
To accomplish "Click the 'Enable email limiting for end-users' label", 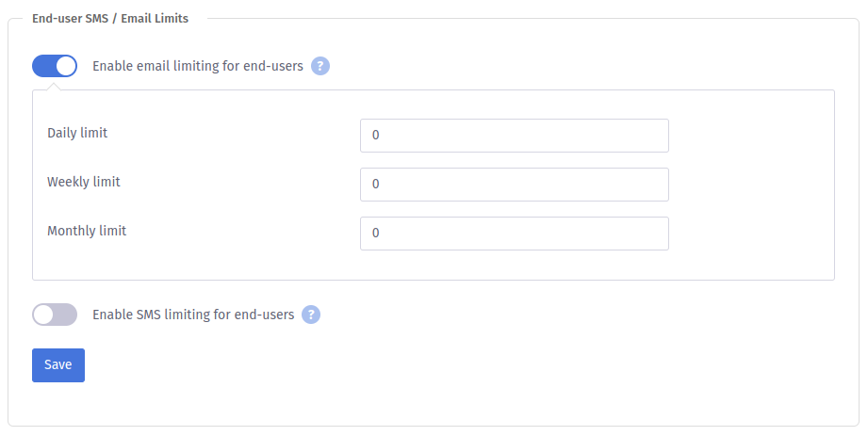I will coord(198,66).
